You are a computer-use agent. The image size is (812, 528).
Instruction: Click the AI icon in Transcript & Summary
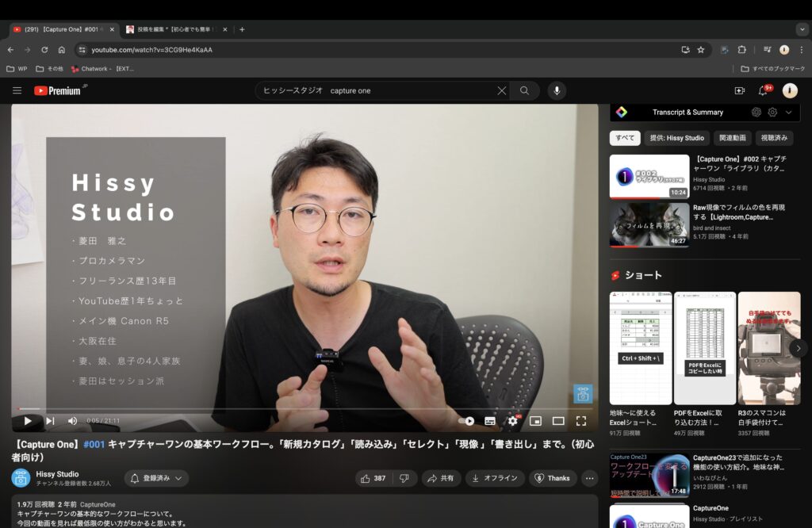tap(756, 113)
